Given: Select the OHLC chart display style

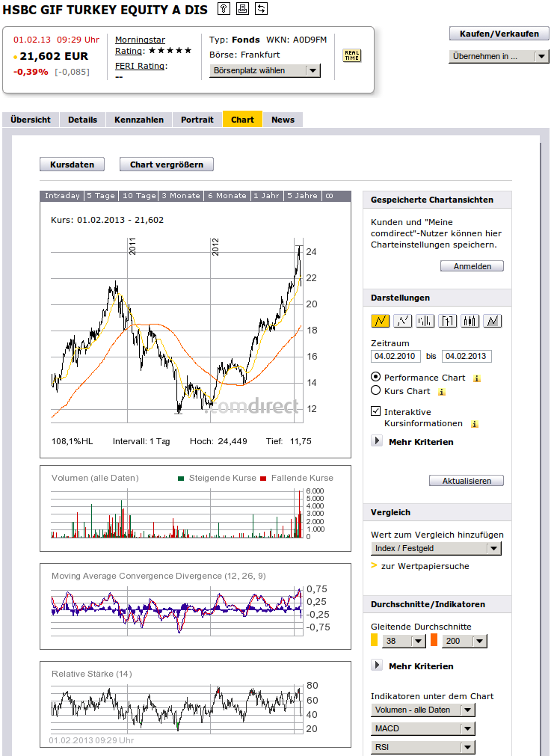Looking at the screenshot, I should click(x=447, y=321).
